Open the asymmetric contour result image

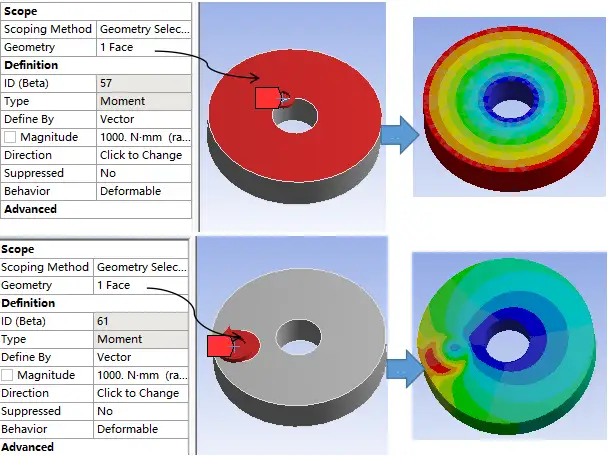tap(509, 346)
